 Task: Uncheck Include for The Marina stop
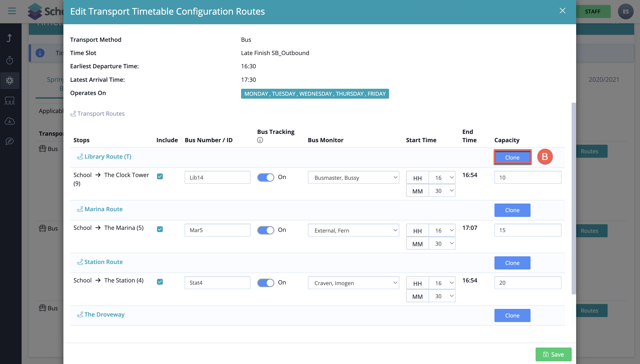point(160,229)
